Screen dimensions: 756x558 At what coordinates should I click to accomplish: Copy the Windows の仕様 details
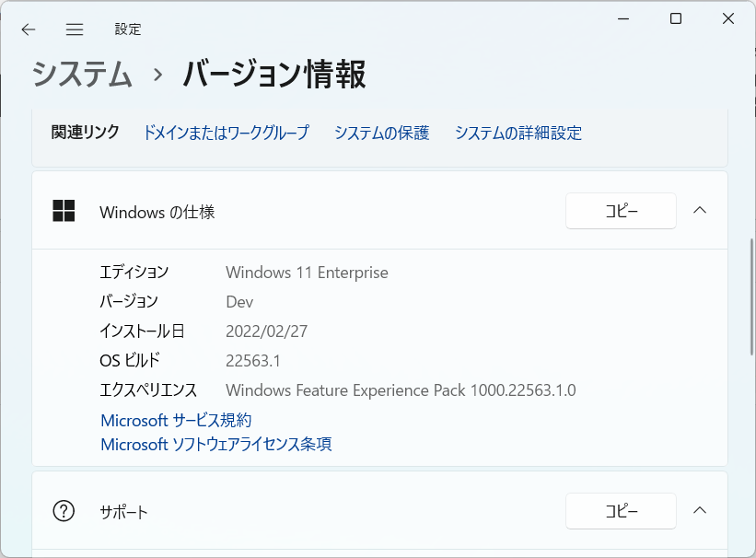[x=621, y=211]
